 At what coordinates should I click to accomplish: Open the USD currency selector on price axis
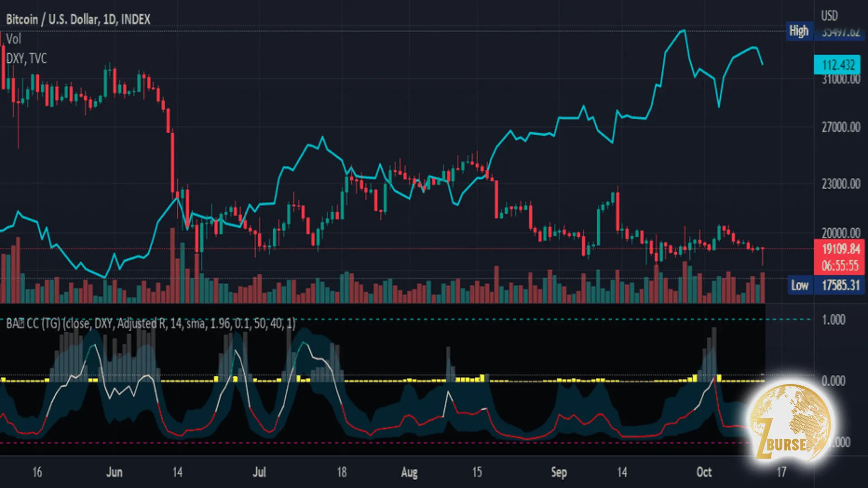coord(829,16)
